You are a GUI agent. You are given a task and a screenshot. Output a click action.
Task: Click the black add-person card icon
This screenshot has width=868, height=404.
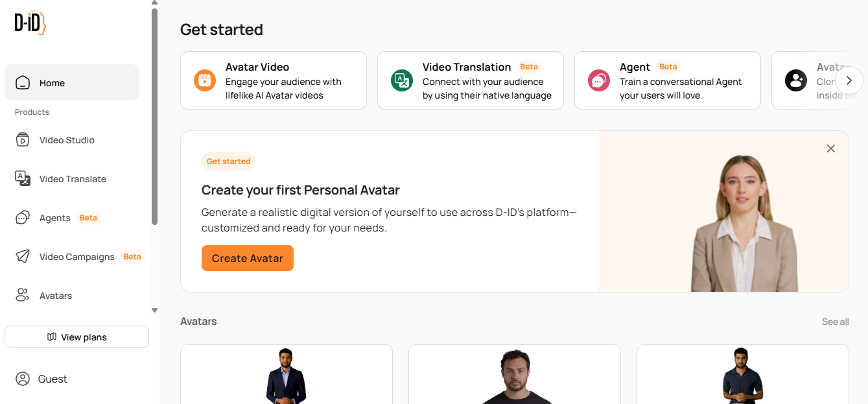tap(796, 80)
